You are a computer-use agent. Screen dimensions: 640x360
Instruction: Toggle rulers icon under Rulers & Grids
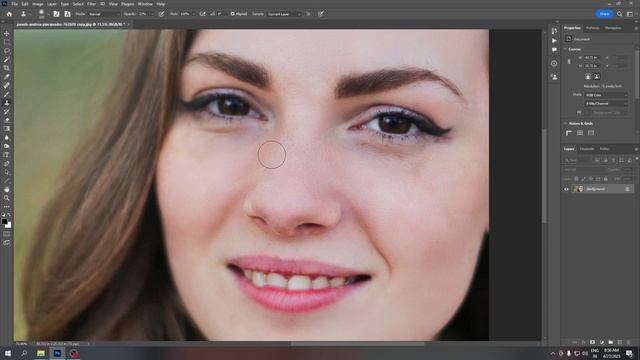[x=569, y=133]
